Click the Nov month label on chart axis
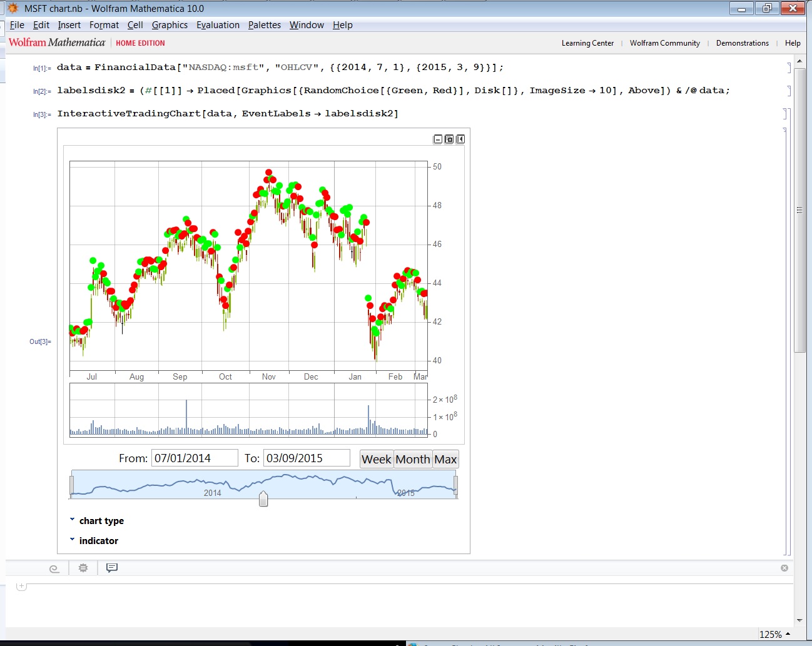Viewport: 812px width, 646px height. (x=269, y=376)
